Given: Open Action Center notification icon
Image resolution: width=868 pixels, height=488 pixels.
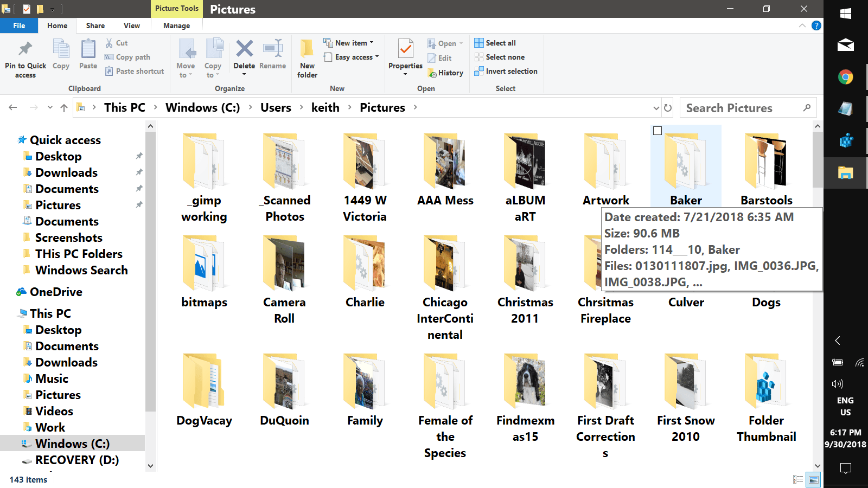Looking at the screenshot, I should 845,468.
